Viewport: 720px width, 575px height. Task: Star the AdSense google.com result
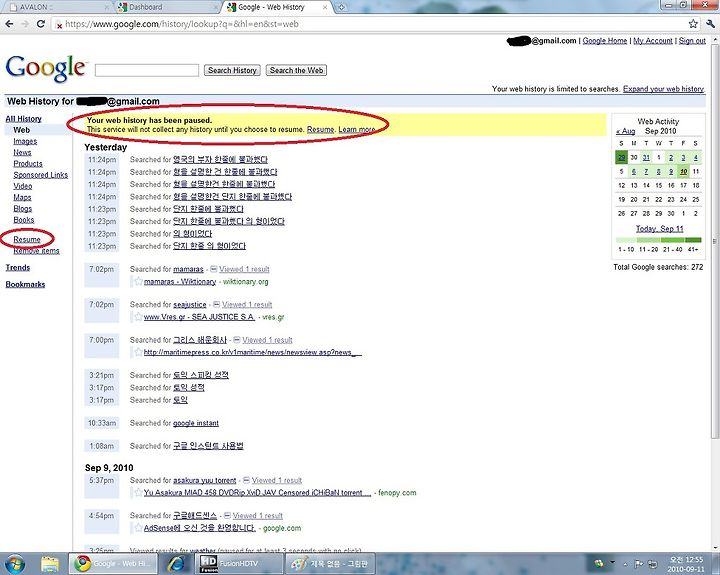pyautogui.click(x=138, y=528)
